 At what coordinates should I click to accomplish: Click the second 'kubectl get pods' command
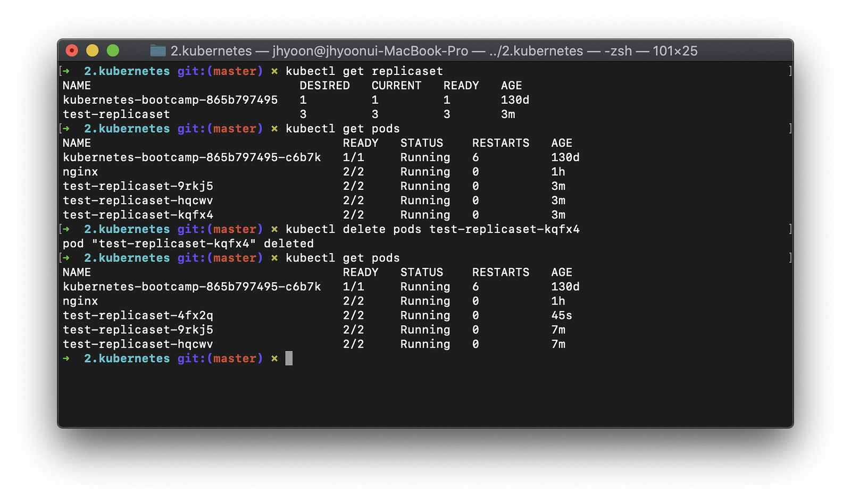pos(343,258)
